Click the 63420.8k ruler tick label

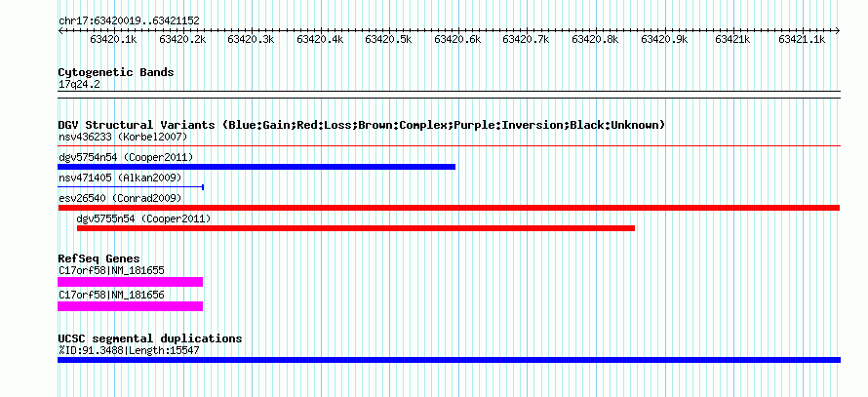pyautogui.click(x=595, y=39)
